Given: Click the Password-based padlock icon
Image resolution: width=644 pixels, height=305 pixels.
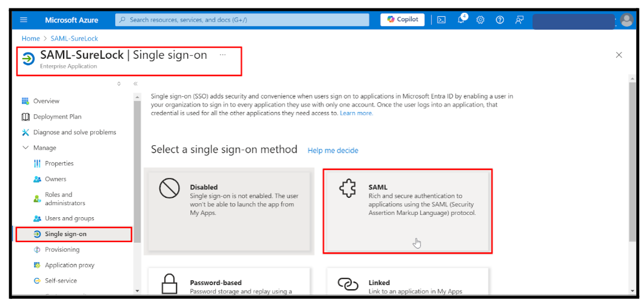Looking at the screenshot, I should (169, 284).
